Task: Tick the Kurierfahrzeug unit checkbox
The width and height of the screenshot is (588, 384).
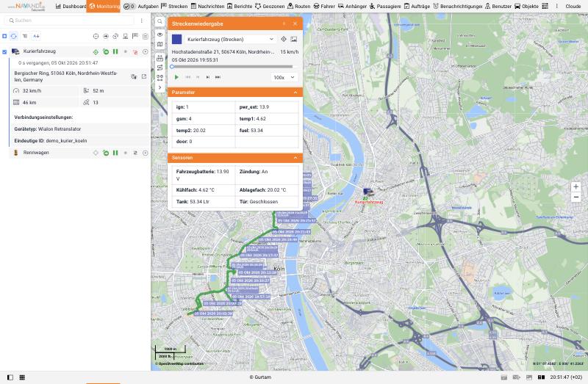Action: pyautogui.click(x=4, y=51)
